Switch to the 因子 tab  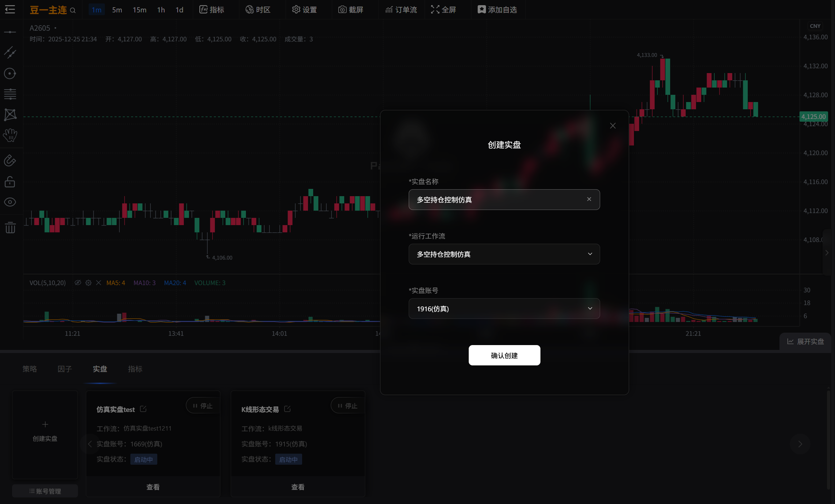pos(65,369)
